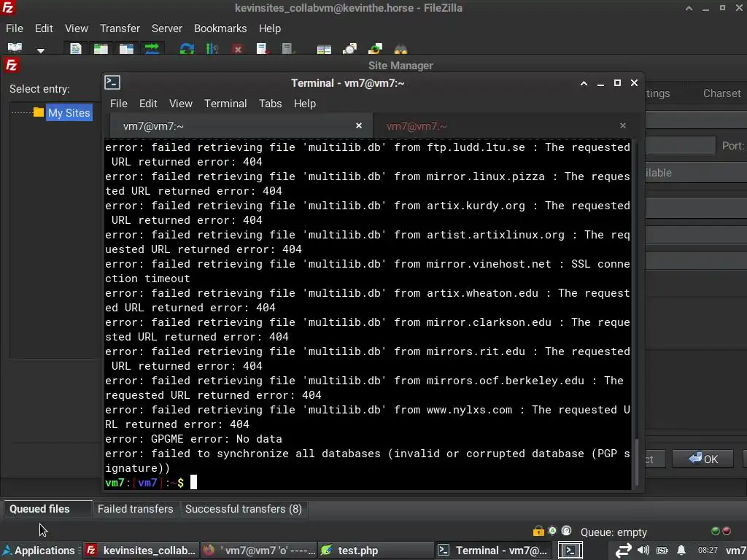Click volume speaker tray icon
Viewport: 747px width, 560px height.
pos(643,550)
